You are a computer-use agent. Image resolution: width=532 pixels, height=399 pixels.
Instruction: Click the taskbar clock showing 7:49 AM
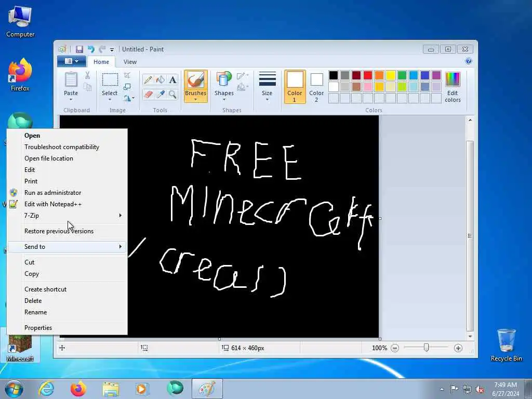pyautogui.click(x=506, y=389)
